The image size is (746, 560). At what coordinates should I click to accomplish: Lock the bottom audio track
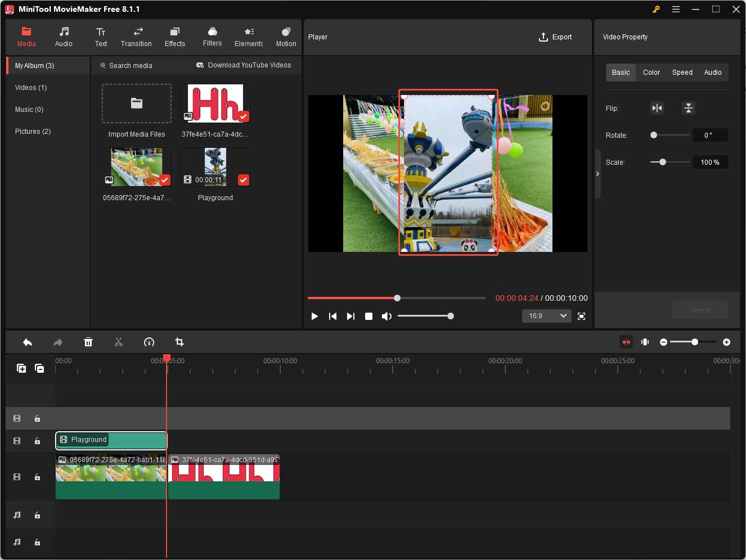37,542
